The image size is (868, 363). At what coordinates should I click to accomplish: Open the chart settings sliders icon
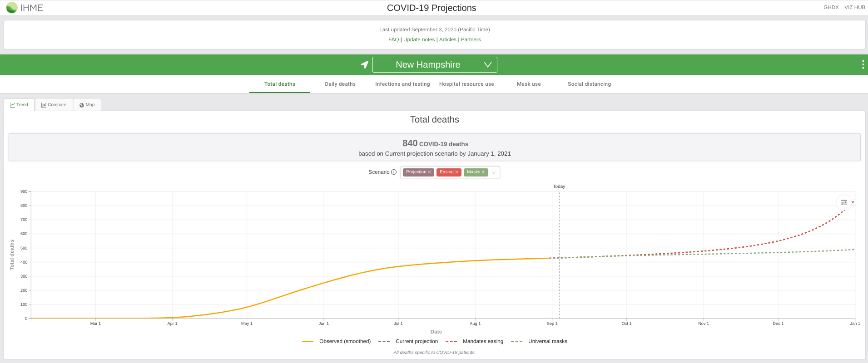coord(844,202)
